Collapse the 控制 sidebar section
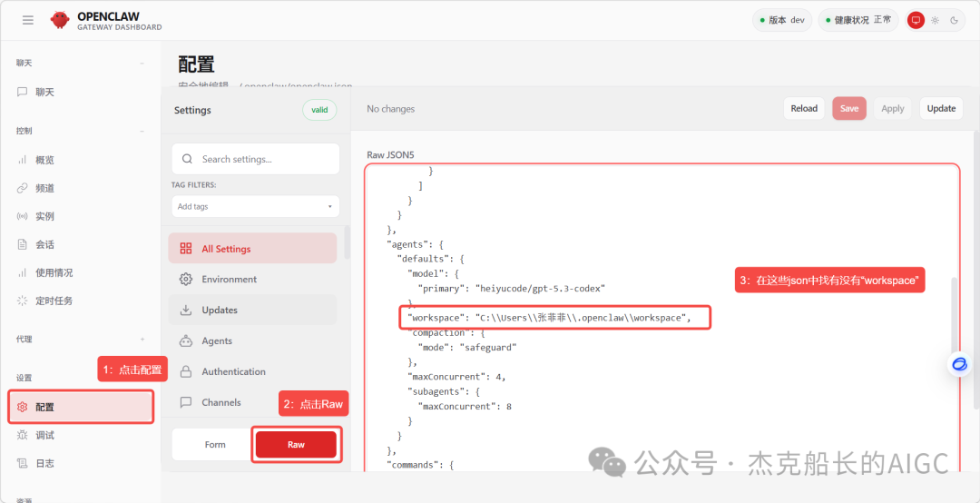The height and width of the screenshot is (503, 980). point(142,131)
